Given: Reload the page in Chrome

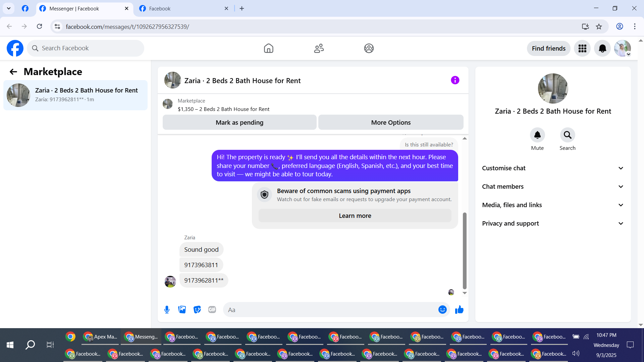Looking at the screenshot, I should coord(39,26).
